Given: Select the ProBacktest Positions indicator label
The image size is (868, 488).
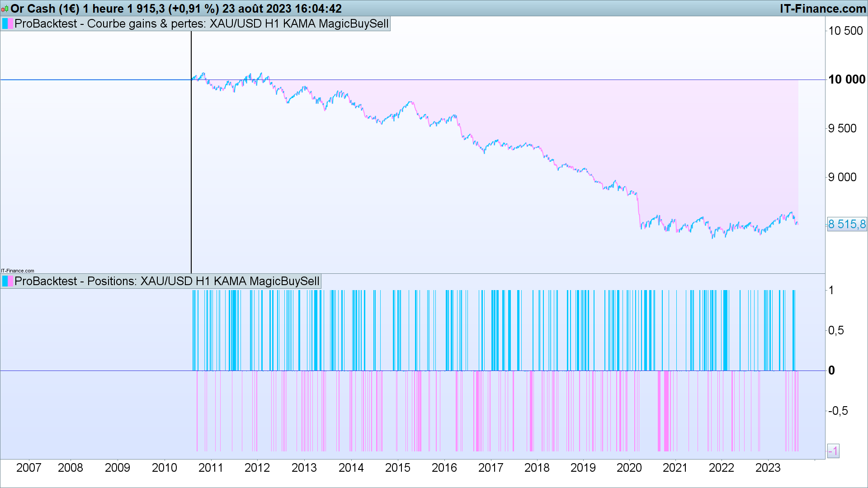Looking at the screenshot, I should click(x=167, y=281).
